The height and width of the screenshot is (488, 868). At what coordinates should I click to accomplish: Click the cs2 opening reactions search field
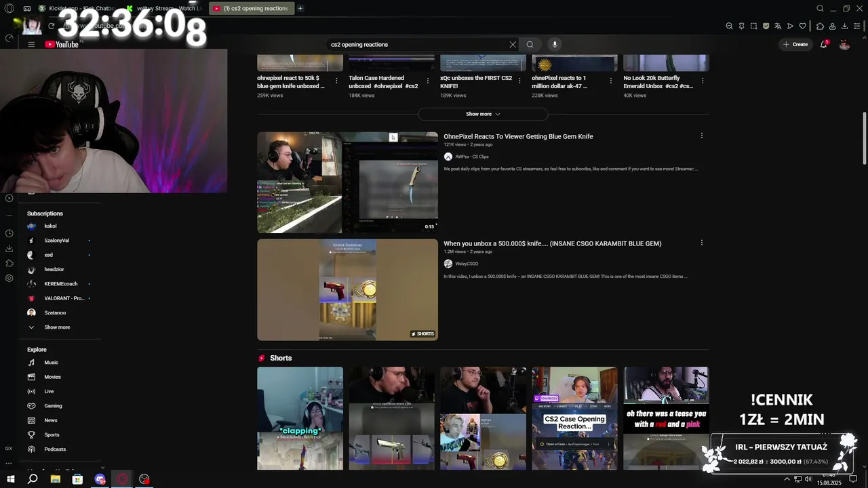417,44
